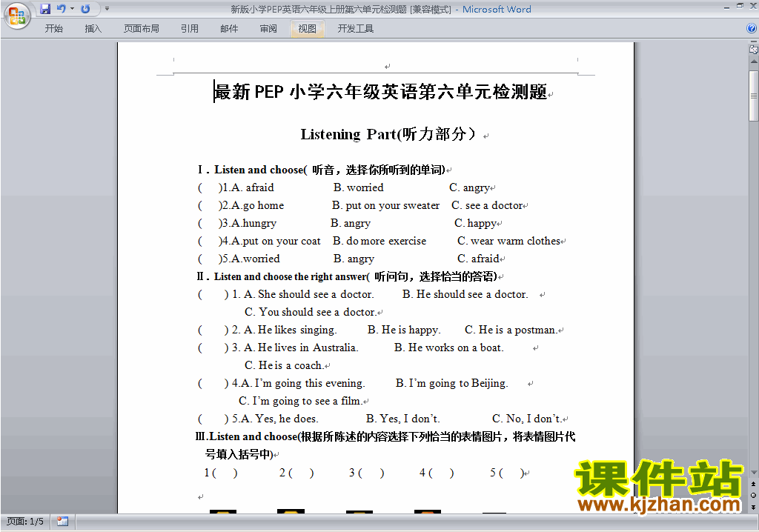The image size is (759, 532).
Task: Click the macro recording icon in the status bar
Action: (62, 522)
